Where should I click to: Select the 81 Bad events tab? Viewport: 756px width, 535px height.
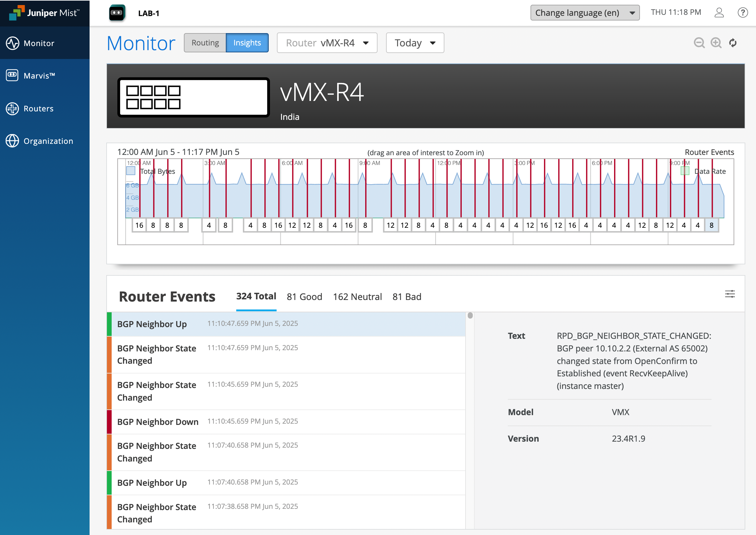tap(407, 297)
